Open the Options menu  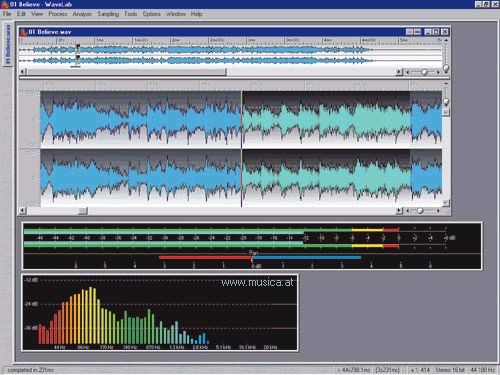click(151, 14)
